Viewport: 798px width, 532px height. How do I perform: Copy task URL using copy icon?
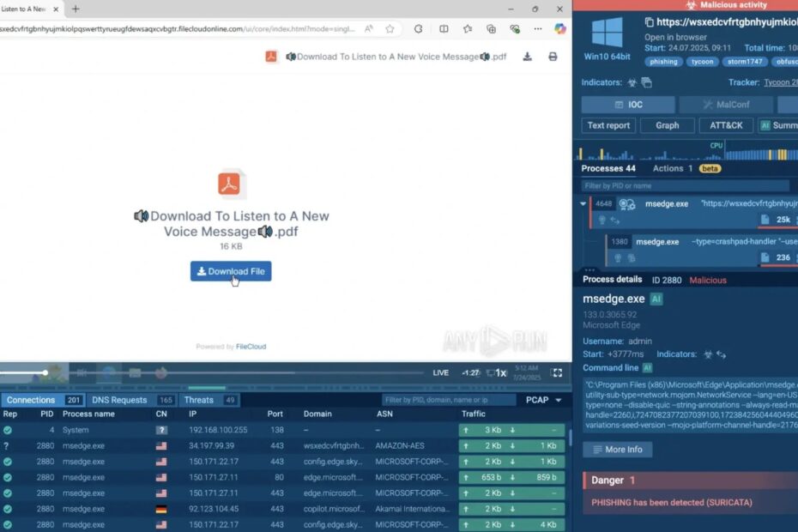[x=649, y=22]
